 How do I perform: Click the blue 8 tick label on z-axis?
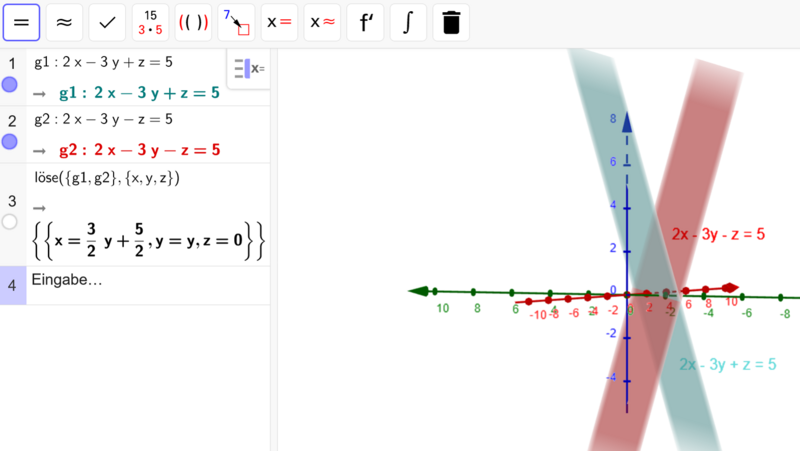(x=613, y=119)
